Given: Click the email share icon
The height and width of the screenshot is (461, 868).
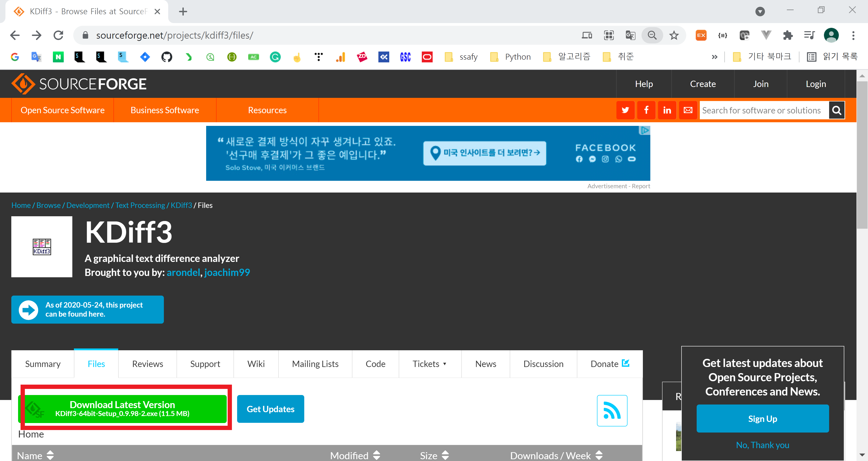Looking at the screenshot, I should click(688, 110).
